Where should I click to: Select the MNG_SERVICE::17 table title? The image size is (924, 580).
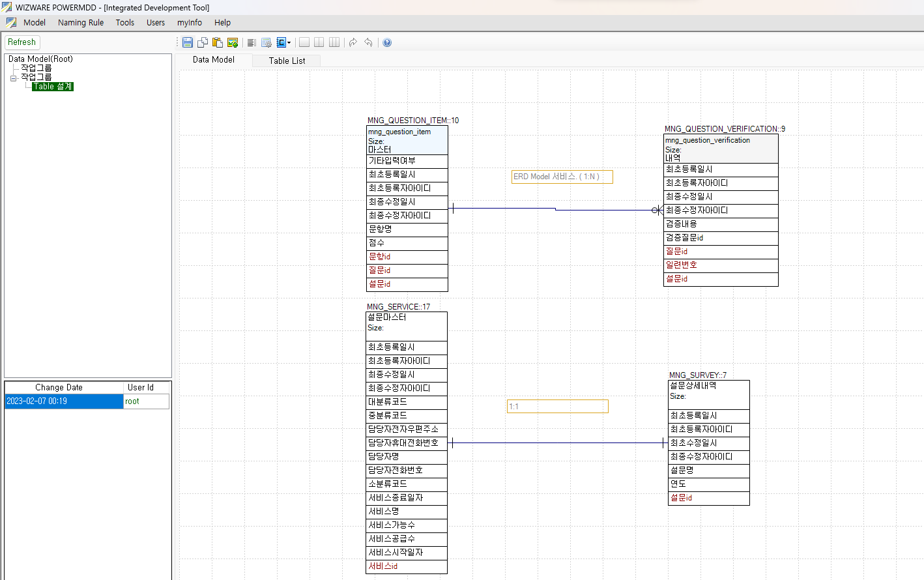[x=398, y=307]
